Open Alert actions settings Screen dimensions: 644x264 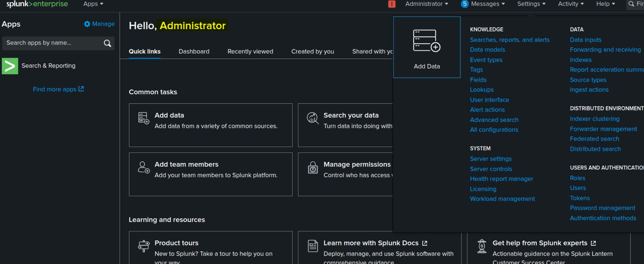point(487,110)
